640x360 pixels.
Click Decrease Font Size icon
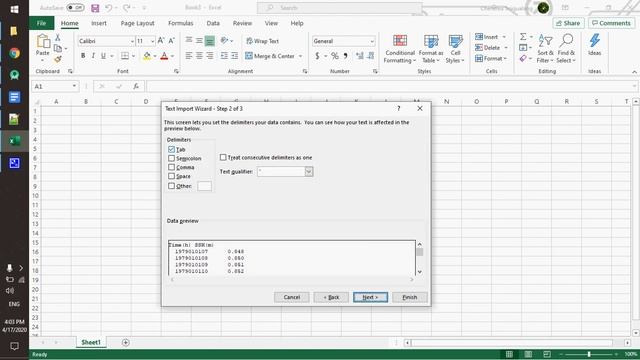(171, 41)
